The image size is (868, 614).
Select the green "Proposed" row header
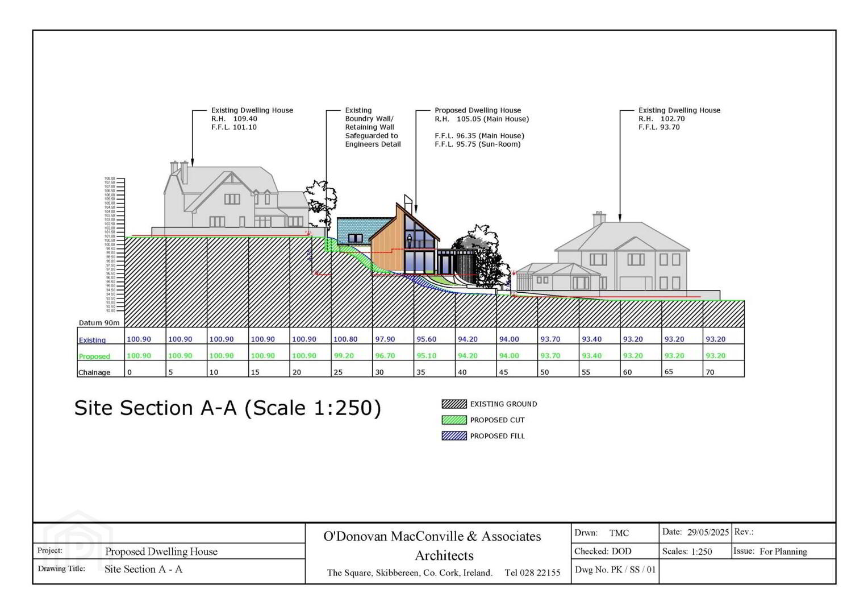click(94, 356)
